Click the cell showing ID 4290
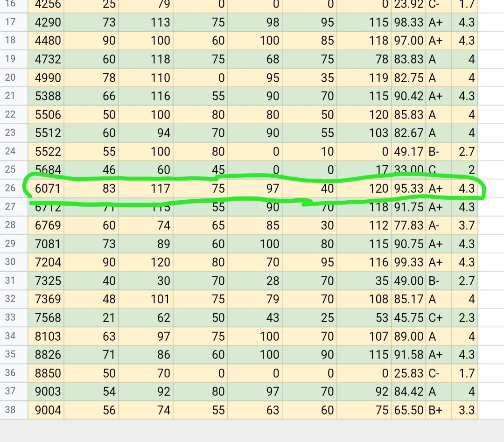Screen dimensions: 504x442 pyautogui.click(x=48, y=22)
